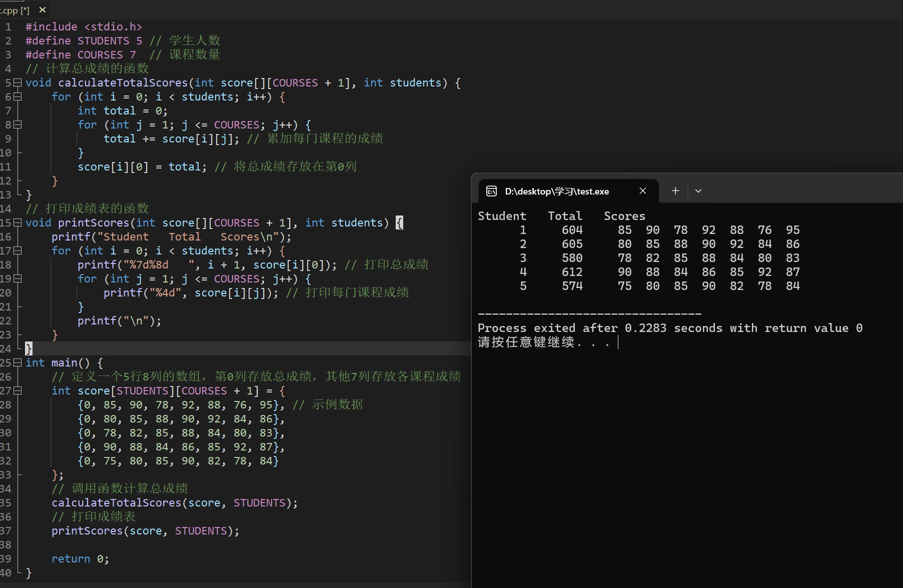Image resolution: width=903 pixels, height=588 pixels.
Task: Click total value 604 in terminal
Action: tap(572, 230)
